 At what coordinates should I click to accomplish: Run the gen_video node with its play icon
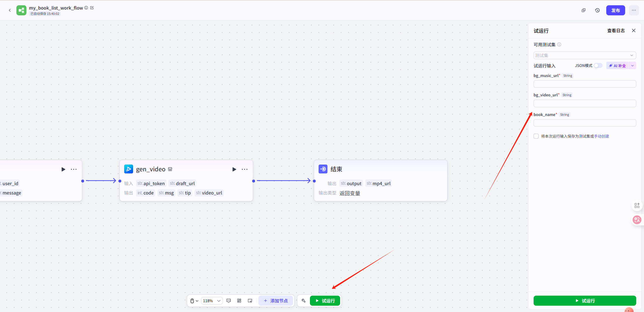click(234, 169)
